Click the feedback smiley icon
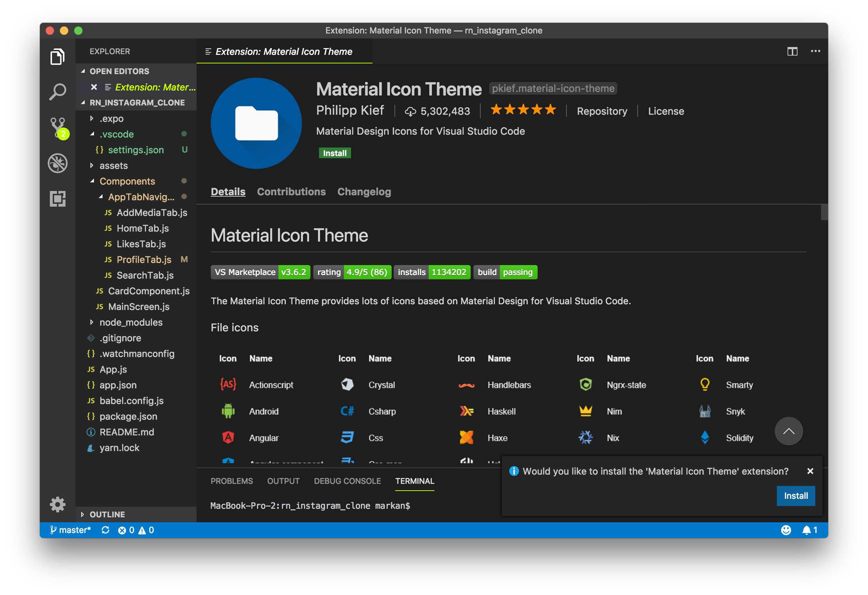This screenshot has width=868, height=595. [x=786, y=530]
